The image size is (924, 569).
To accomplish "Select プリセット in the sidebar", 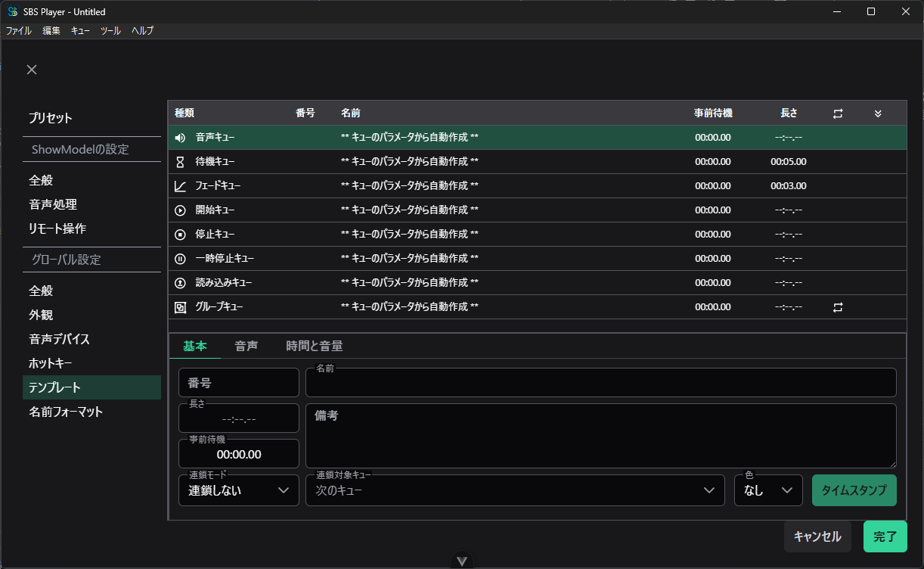I will (x=91, y=118).
